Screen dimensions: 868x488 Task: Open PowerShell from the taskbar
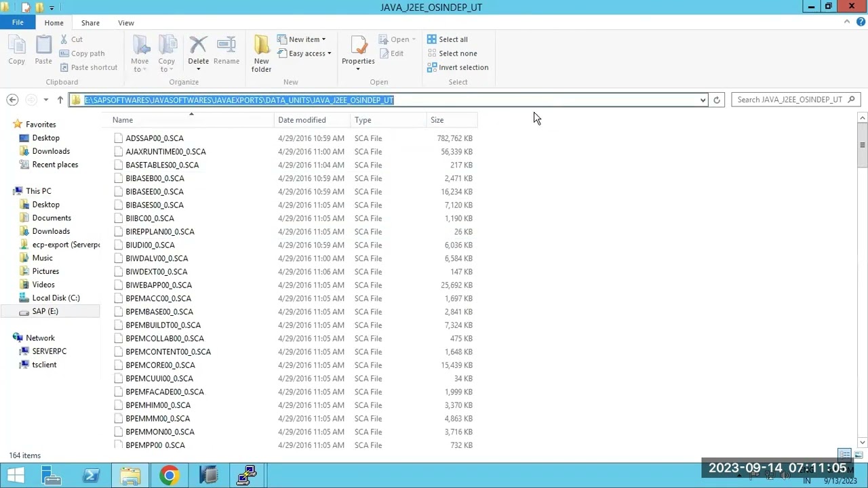(91, 476)
